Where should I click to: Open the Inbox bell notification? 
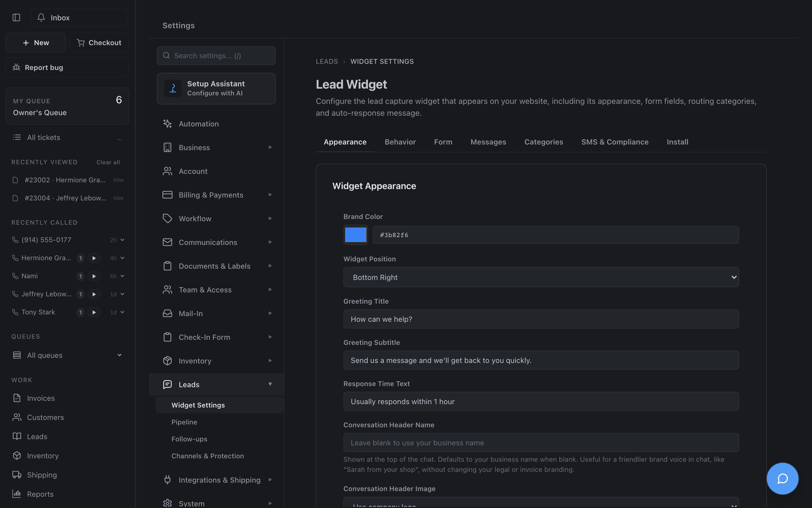[x=79, y=17]
